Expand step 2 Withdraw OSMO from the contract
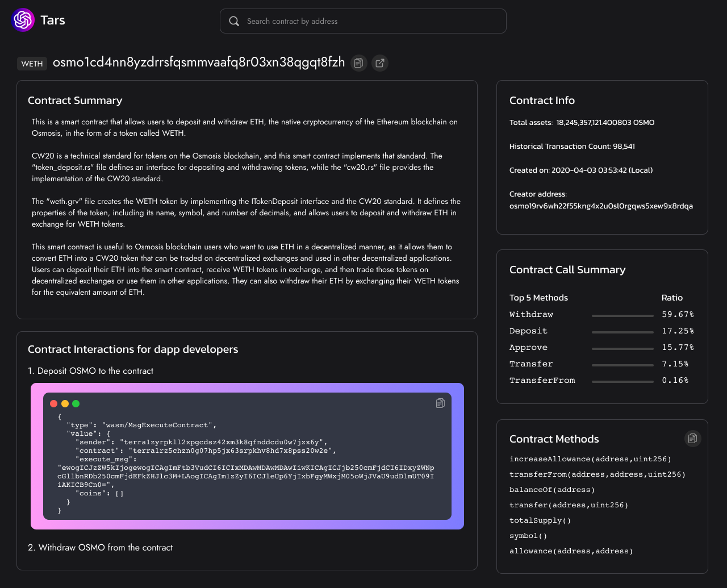 pos(101,548)
